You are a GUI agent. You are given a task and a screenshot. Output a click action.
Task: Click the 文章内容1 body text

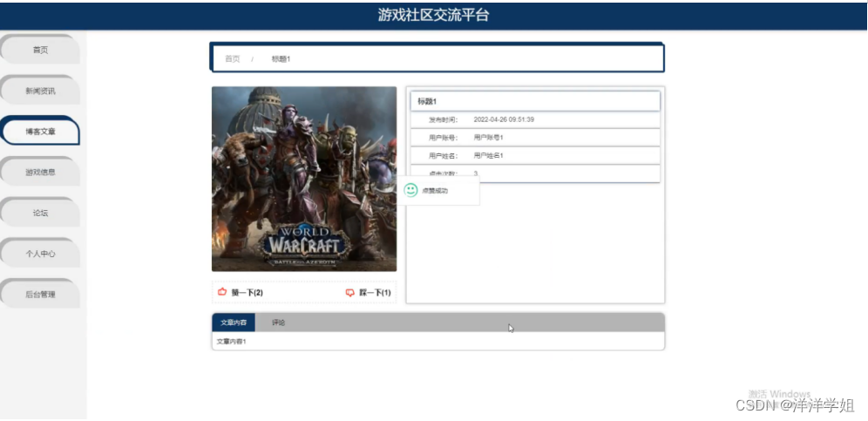coord(232,341)
